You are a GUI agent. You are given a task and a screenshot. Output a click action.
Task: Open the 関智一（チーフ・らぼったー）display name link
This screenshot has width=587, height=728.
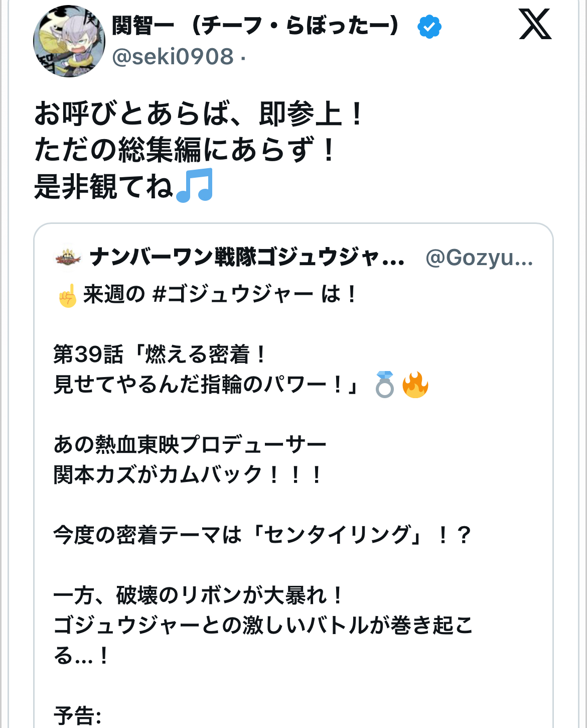(256, 26)
